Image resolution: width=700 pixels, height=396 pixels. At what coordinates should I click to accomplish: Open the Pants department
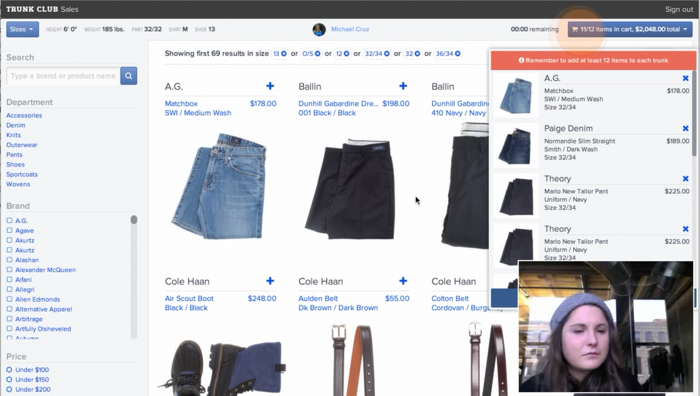coord(14,154)
